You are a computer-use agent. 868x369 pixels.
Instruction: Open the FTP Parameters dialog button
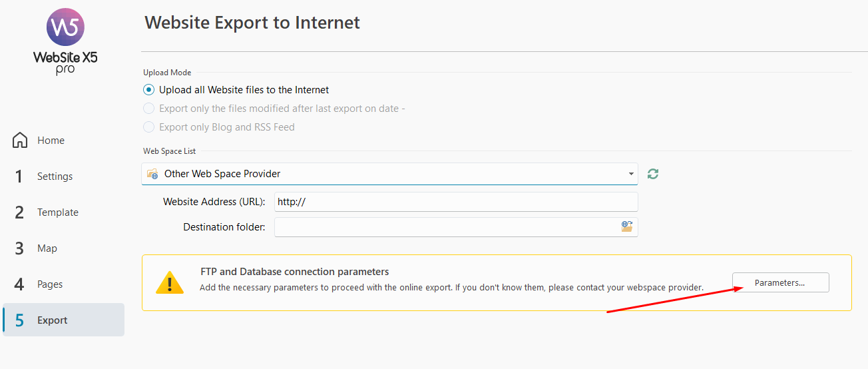click(x=780, y=282)
